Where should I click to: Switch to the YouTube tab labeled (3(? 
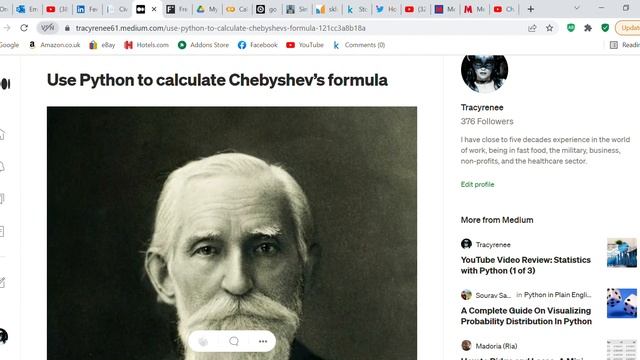pyautogui.click(x=57, y=9)
